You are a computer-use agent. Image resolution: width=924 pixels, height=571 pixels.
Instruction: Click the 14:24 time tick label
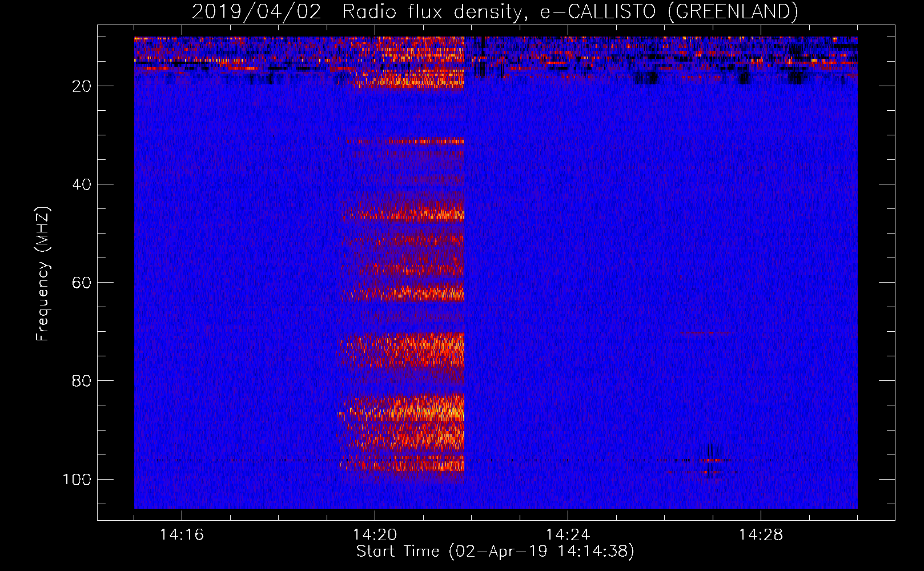pyautogui.click(x=568, y=534)
